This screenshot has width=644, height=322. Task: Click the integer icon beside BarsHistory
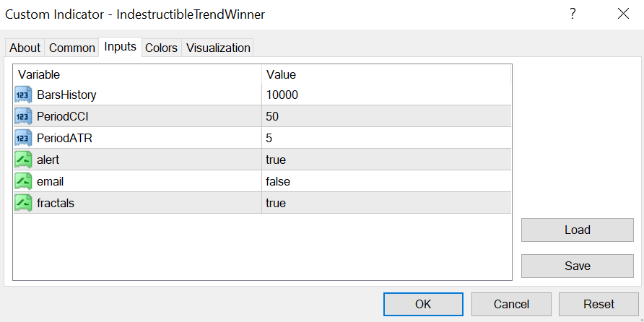(23, 95)
